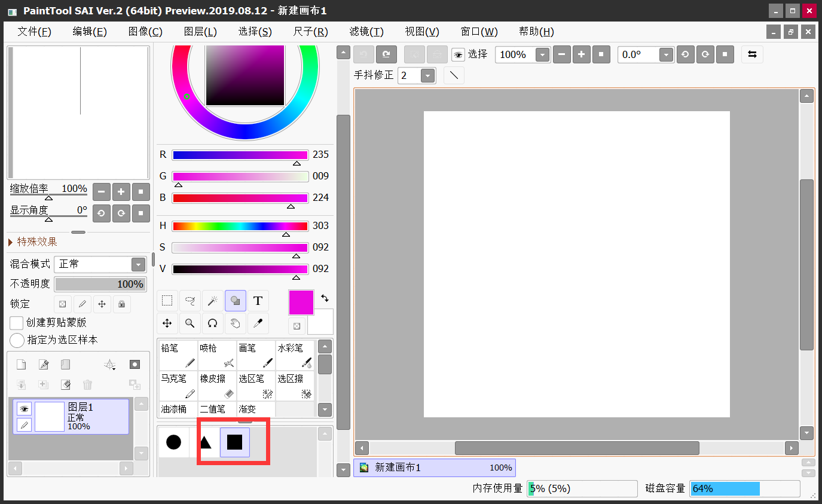Select the magic wand tool

212,301
